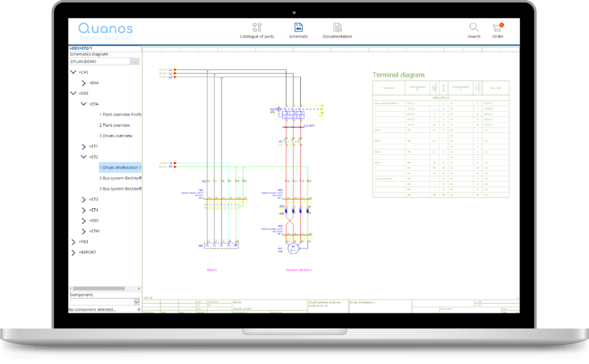Expand the +FB3 tree node
Screen dimensions: 589x364
pyautogui.click(x=74, y=242)
